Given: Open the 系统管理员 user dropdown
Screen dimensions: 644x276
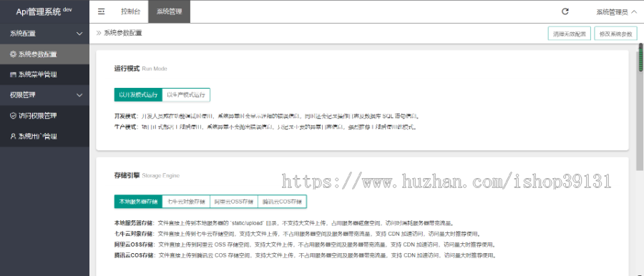Looking at the screenshot, I should [617, 12].
